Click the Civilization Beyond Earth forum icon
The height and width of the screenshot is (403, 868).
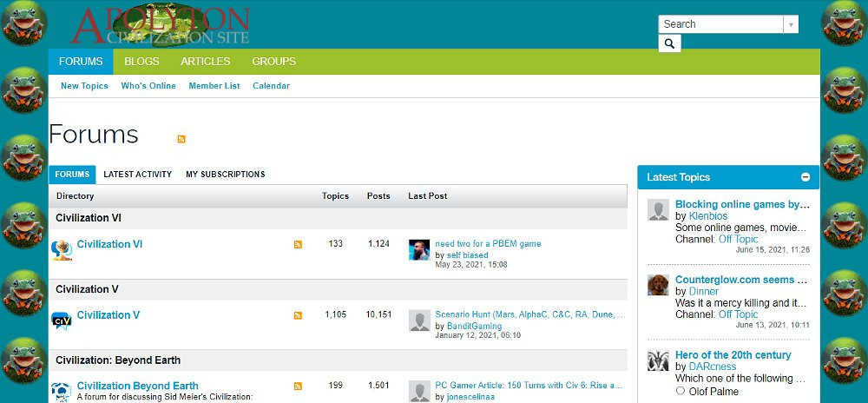click(62, 392)
